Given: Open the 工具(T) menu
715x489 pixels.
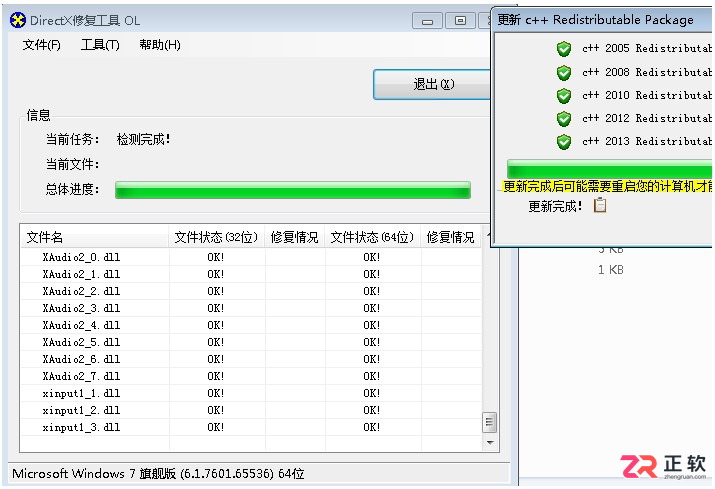Looking at the screenshot, I should click(100, 45).
